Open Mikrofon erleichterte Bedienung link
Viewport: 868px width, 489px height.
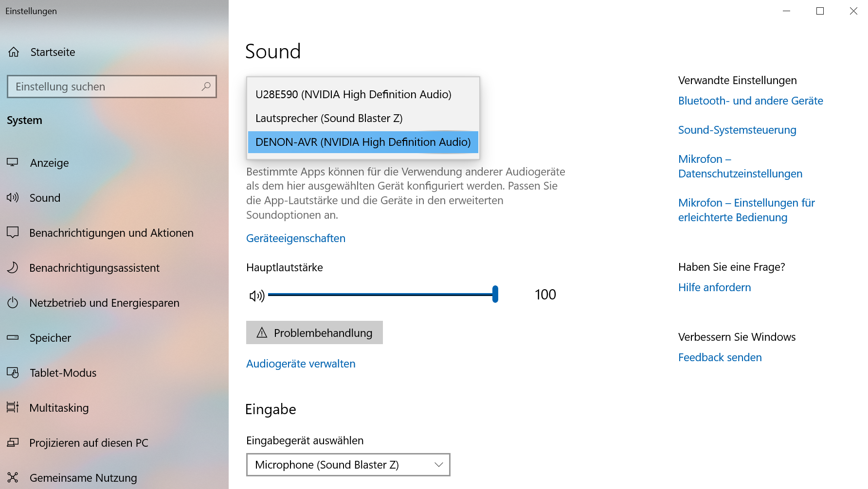746,210
